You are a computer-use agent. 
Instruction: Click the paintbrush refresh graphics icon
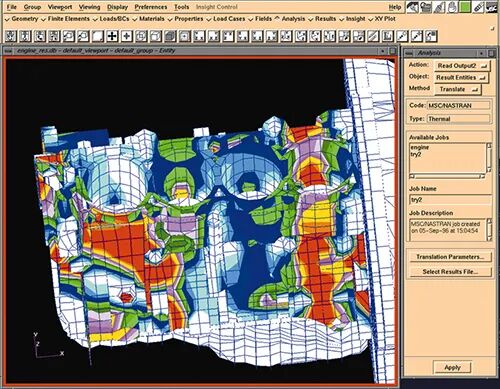tap(438, 7)
